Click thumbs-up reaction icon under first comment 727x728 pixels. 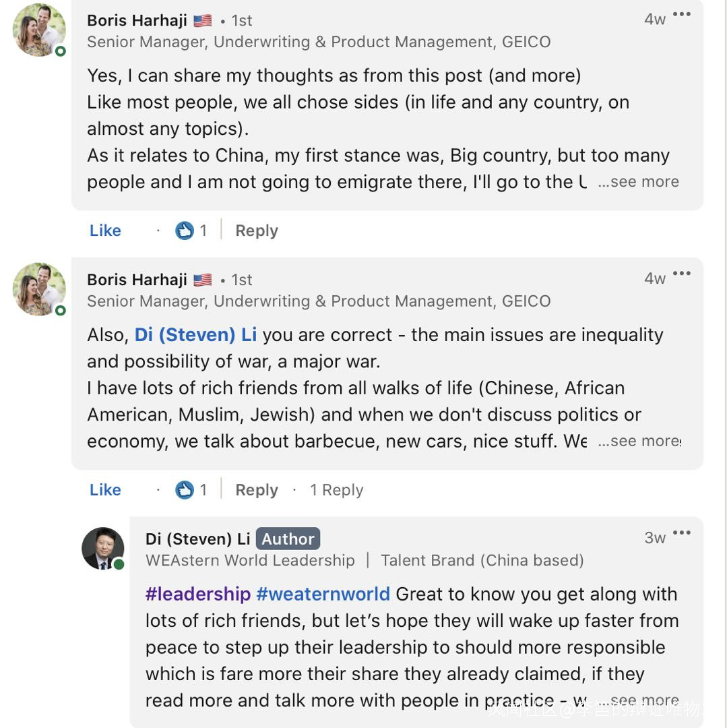tap(185, 231)
